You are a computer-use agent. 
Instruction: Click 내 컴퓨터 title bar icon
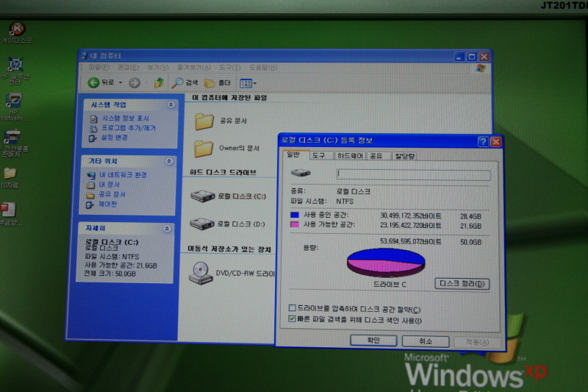pyautogui.click(x=85, y=56)
